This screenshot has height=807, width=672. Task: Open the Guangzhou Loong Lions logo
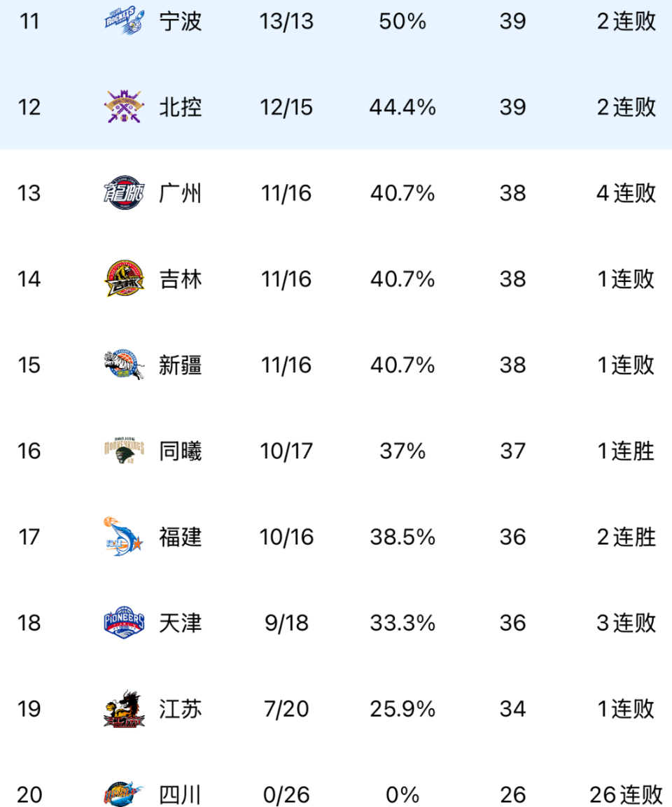pos(124,193)
